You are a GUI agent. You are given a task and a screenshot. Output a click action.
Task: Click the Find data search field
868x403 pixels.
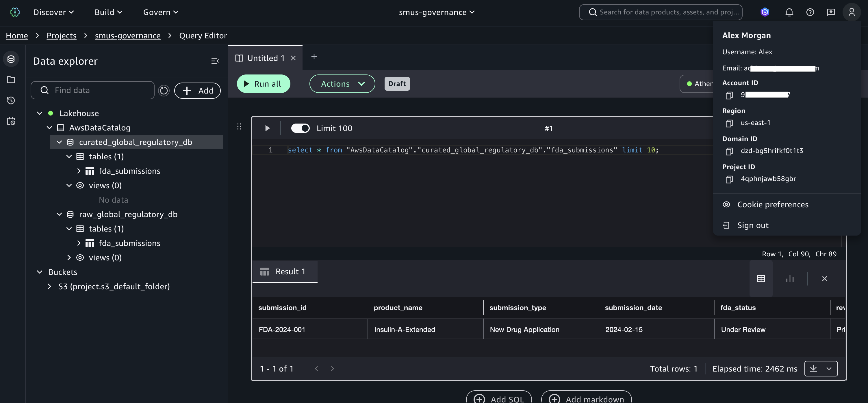coord(93,90)
